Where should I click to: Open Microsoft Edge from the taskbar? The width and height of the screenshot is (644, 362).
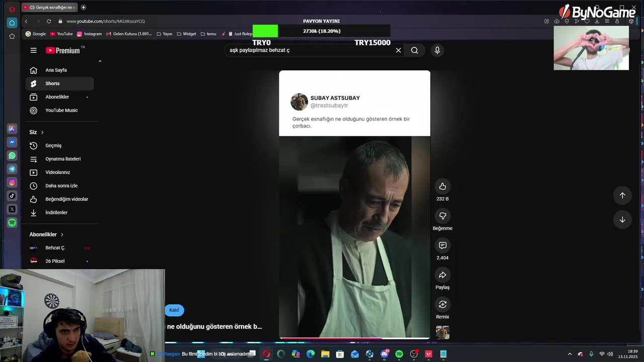coord(310,354)
